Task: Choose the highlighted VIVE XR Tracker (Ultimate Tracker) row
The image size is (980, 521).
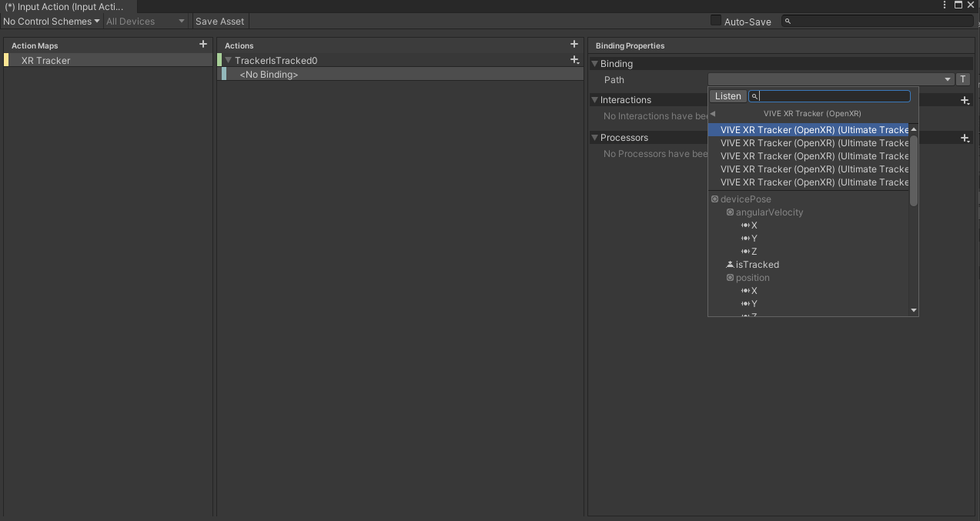Action: pos(808,130)
